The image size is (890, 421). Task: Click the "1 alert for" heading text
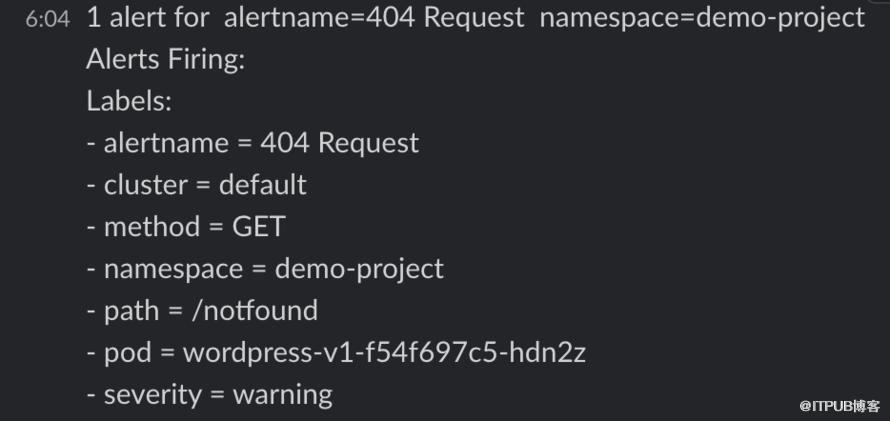tap(148, 18)
